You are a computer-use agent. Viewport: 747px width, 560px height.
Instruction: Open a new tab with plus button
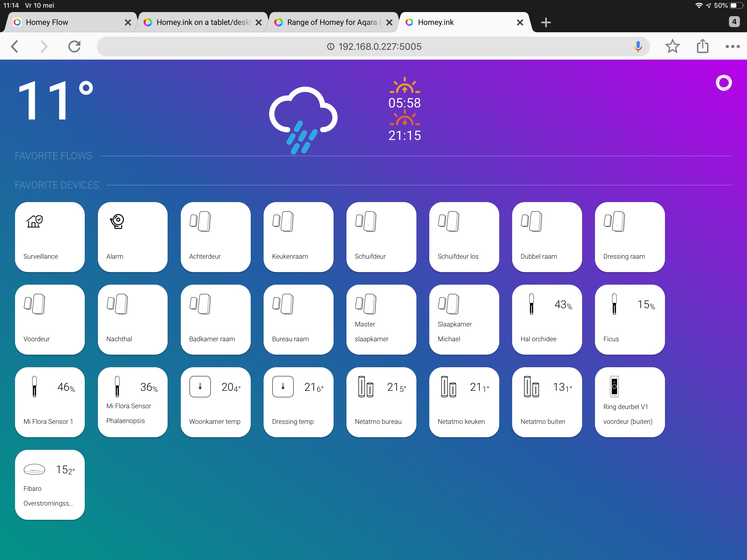point(546,22)
